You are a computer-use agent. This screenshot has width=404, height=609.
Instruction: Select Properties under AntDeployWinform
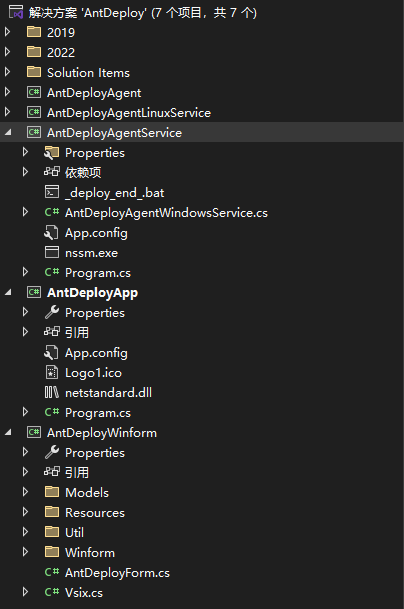95,452
